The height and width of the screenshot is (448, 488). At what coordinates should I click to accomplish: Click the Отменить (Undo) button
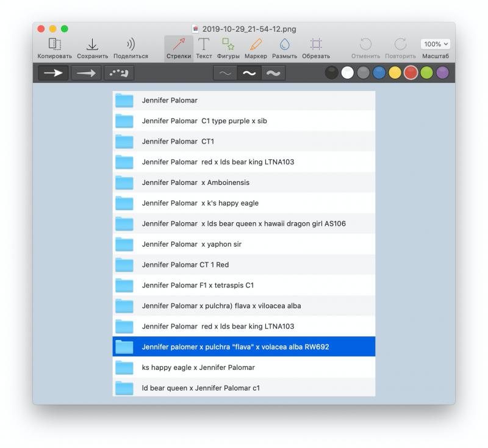(x=365, y=45)
